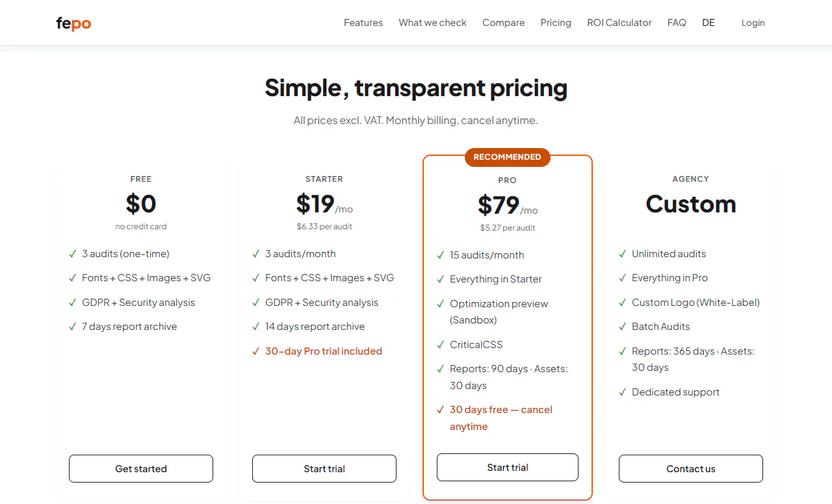Click the Login link
This screenshot has width=832, height=504.
(x=753, y=23)
